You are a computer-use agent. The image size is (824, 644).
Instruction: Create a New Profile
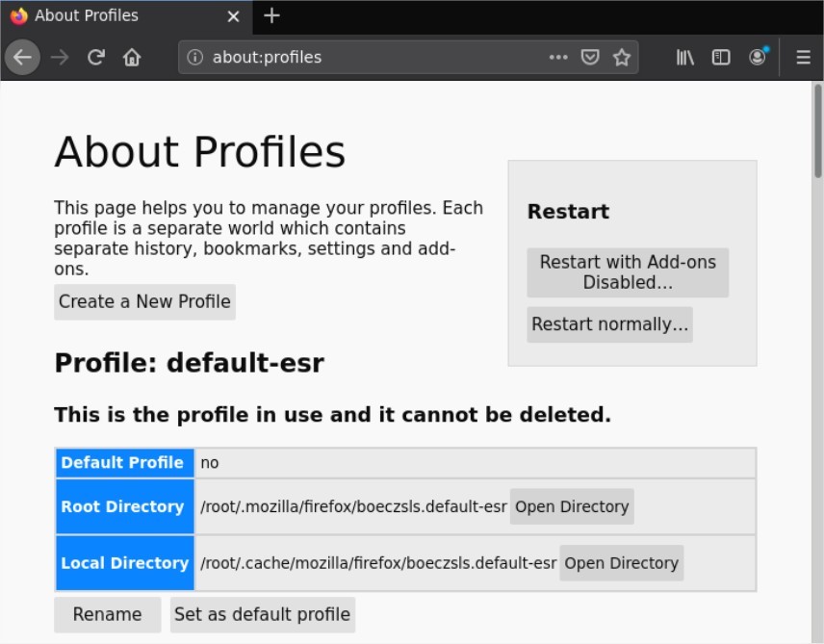tap(144, 301)
